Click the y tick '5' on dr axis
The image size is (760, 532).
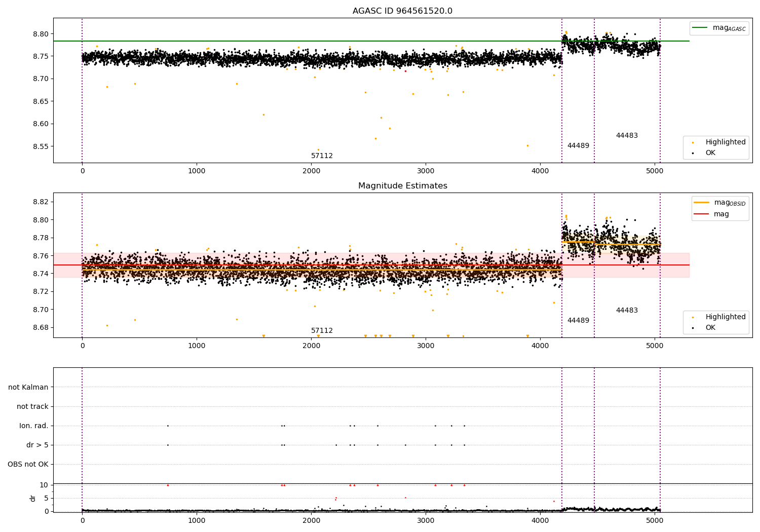(x=46, y=498)
